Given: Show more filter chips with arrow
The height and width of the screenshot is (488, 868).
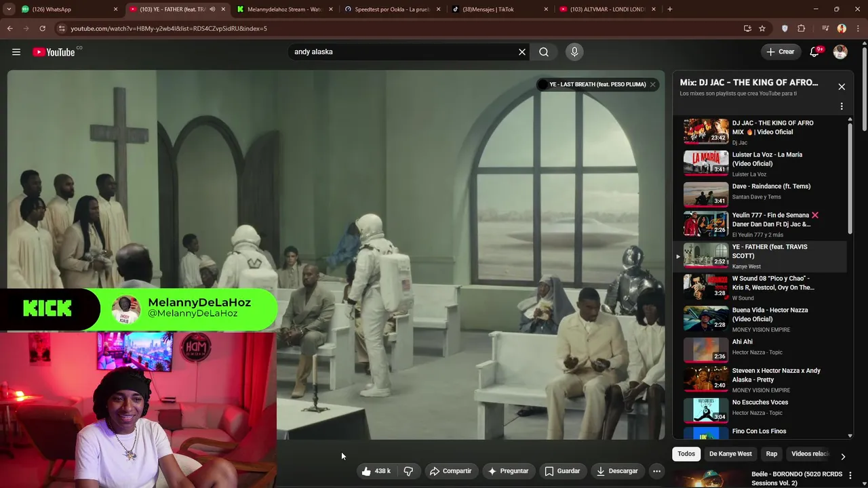Looking at the screenshot, I should coord(843,456).
